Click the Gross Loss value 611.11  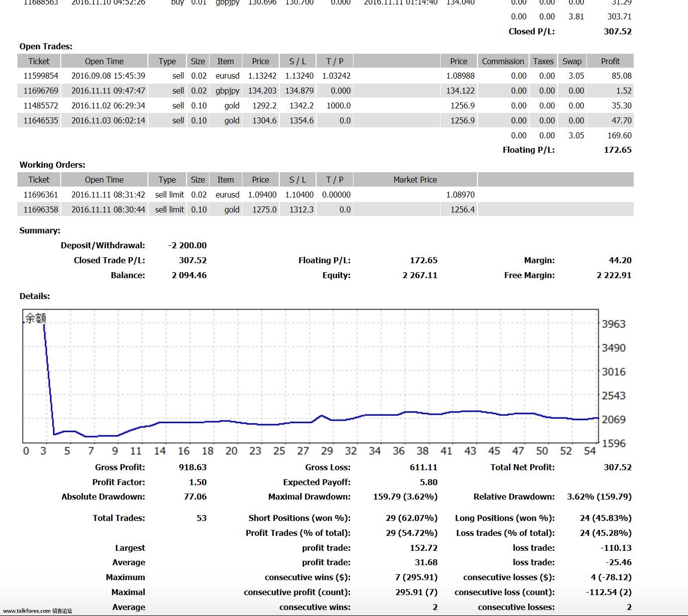424,467
